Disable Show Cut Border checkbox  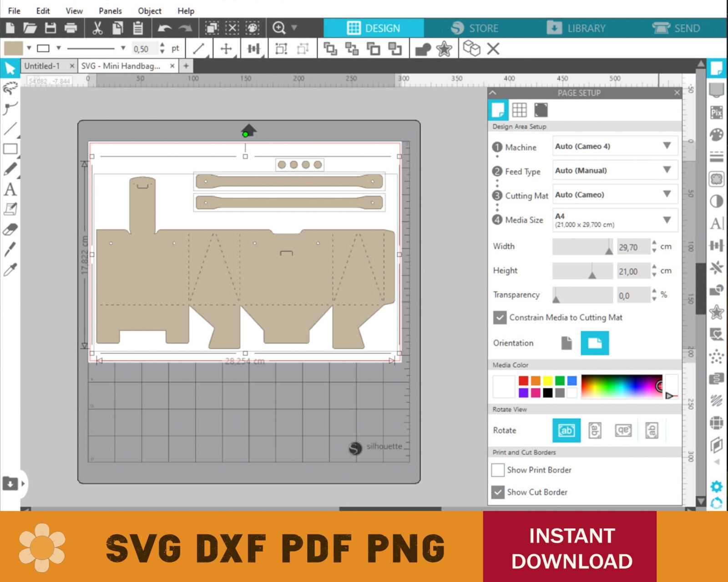point(498,492)
